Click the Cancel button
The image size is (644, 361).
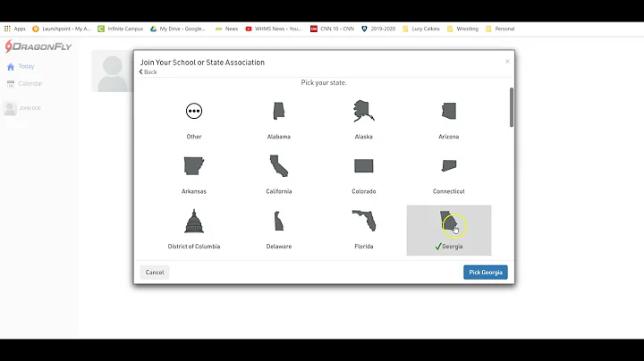155,273
